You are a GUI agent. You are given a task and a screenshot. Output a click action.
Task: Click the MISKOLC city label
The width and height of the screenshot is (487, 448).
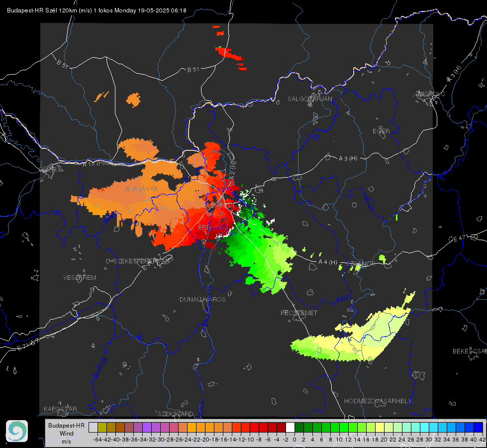[x=431, y=94]
